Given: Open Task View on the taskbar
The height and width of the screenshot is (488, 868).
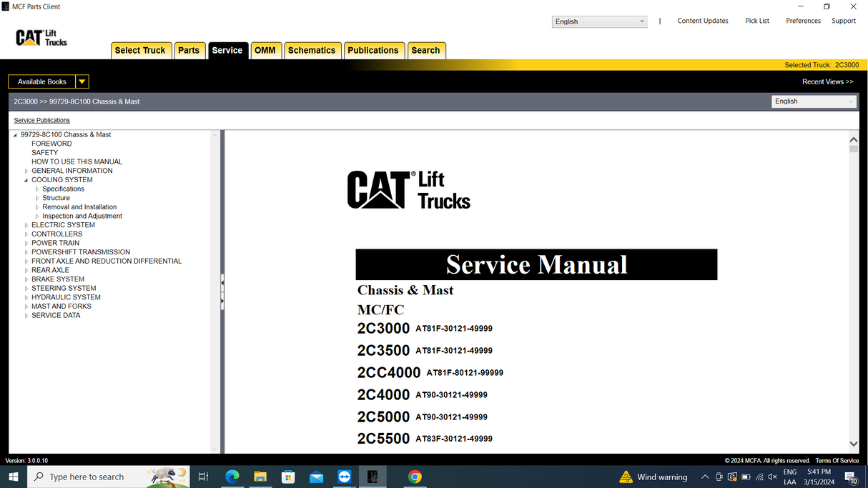Looking at the screenshot, I should tap(203, 477).
